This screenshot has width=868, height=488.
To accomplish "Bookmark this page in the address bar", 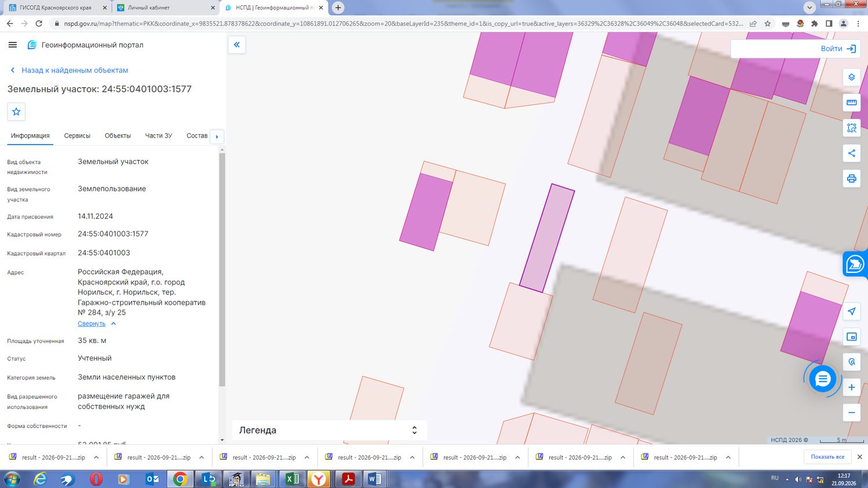I will [x=767, y=24].
